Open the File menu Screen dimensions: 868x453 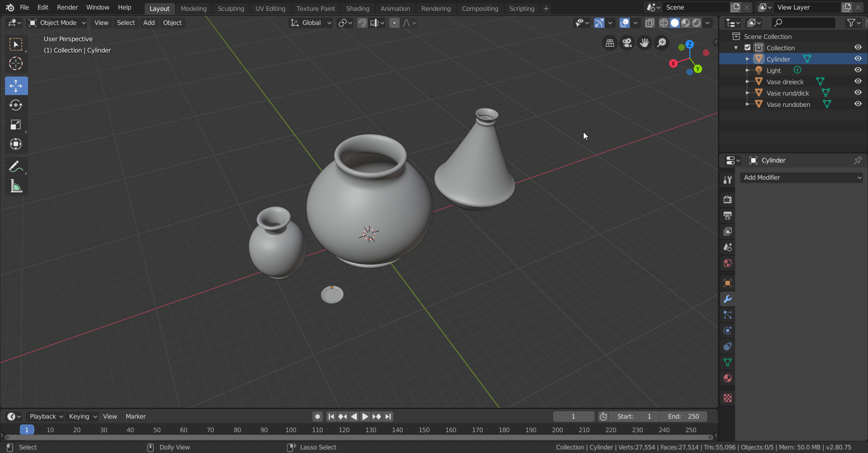(24, 7)
